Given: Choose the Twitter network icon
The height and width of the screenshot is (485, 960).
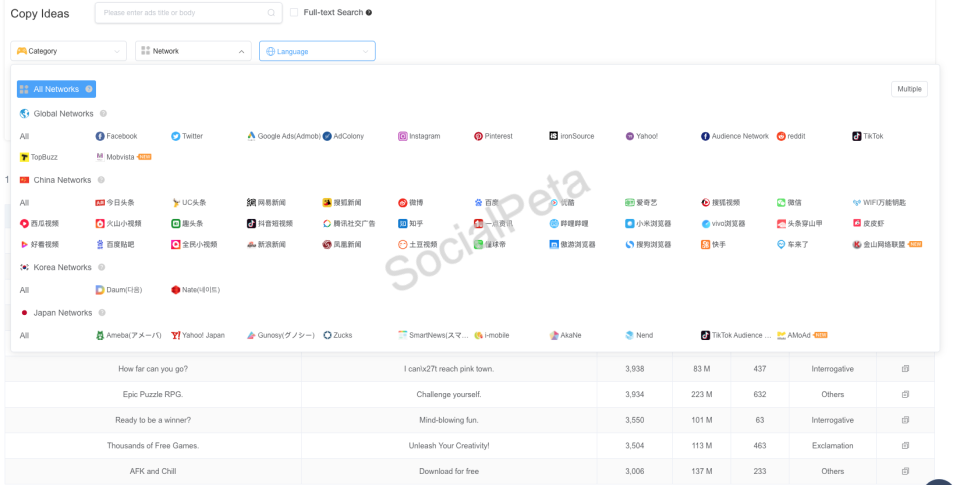Looking at the screenshot, I should coord(176,136).
